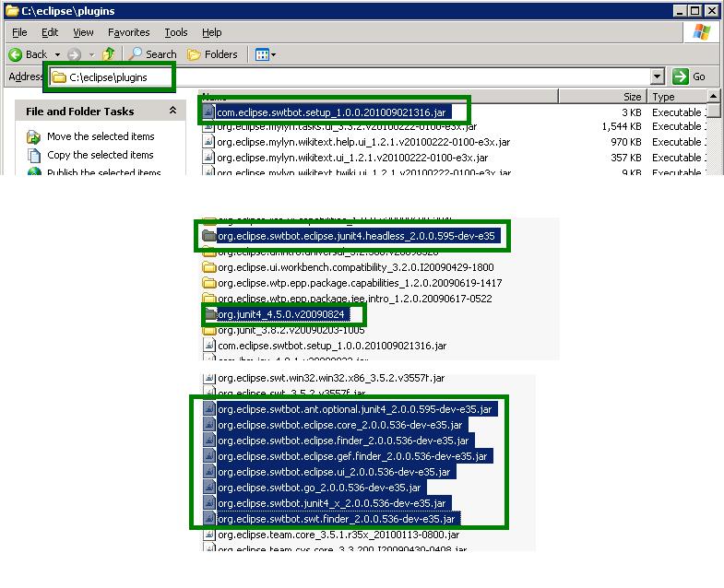Viewport: 724px width, 588px height.
Task: Click jar icon of swtbot.eclipse.ui
Action: (209, 472)
